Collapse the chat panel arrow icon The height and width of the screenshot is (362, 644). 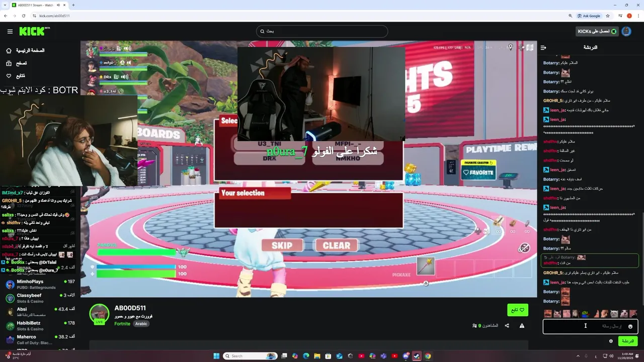543,47
